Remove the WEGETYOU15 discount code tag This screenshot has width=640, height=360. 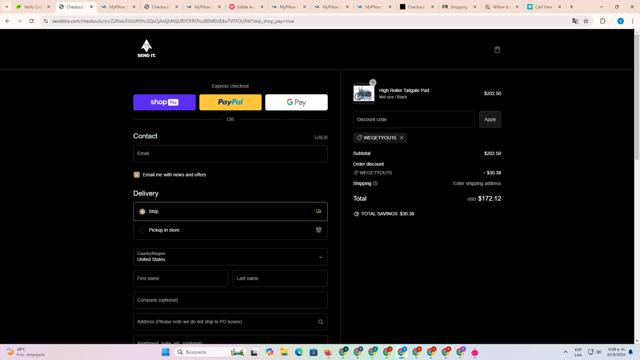402,138
